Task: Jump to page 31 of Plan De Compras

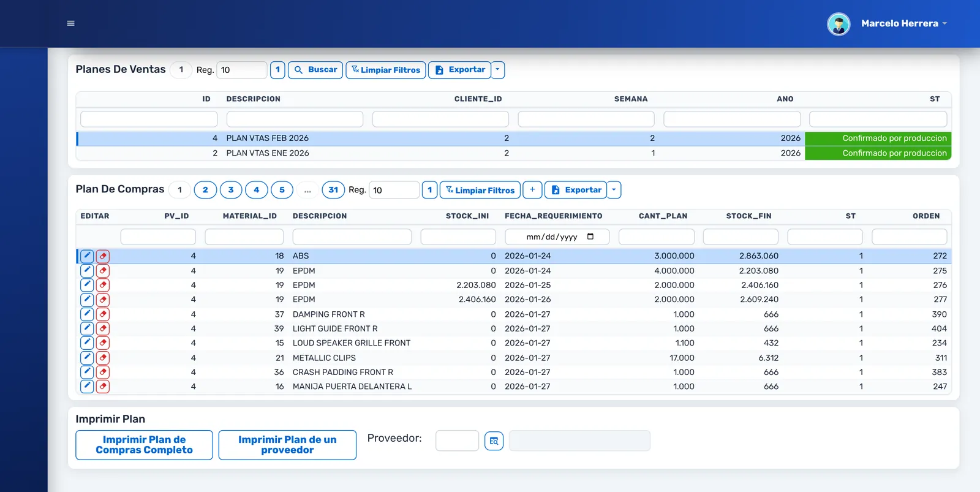Action: (x=333, y=190)
